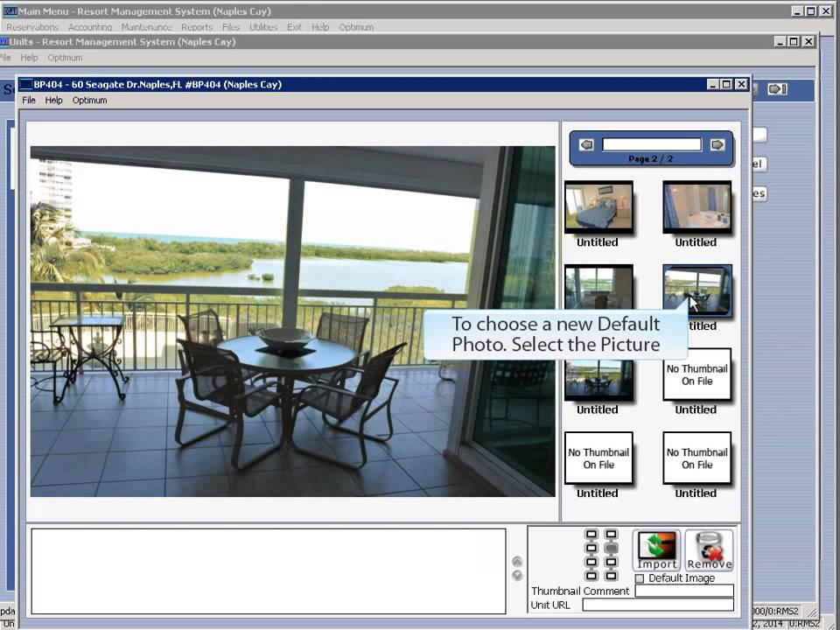Select bottom-row left slot in position grid
840x630 pixels.
pos(591,576)
